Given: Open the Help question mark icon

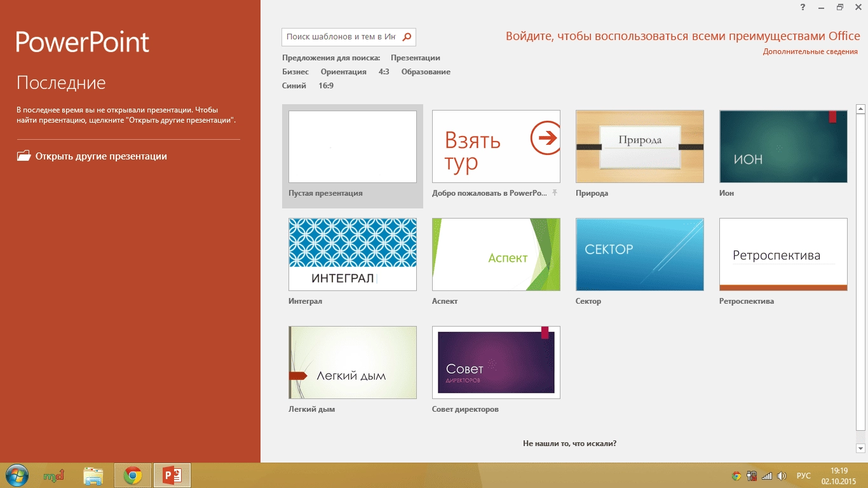Looking at the screenshot, I should [803, 7].
